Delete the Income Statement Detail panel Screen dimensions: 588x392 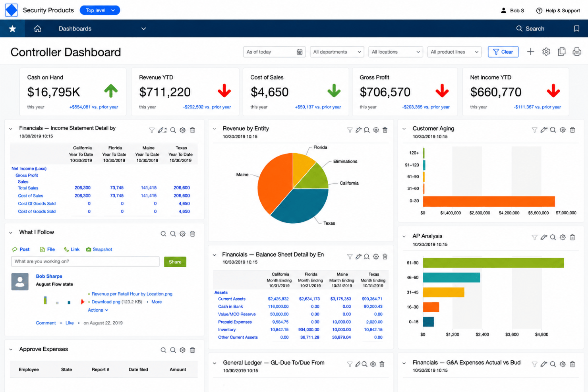click(192, 130)
